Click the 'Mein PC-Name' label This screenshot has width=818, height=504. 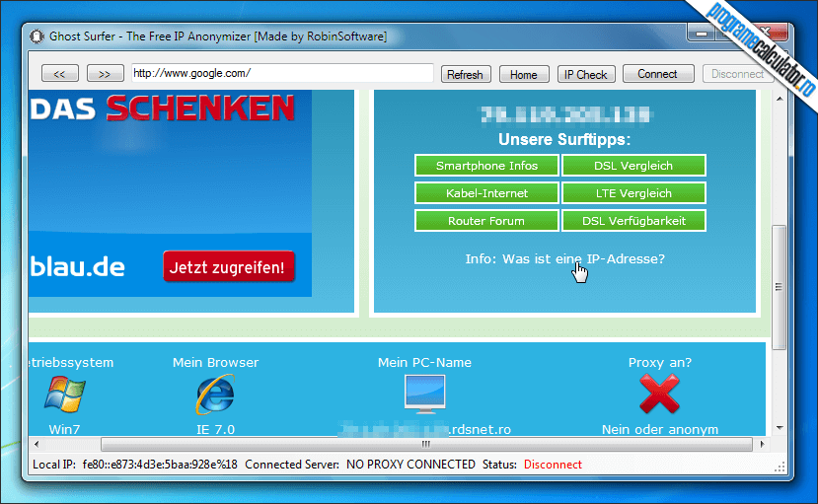pos(424,362)
